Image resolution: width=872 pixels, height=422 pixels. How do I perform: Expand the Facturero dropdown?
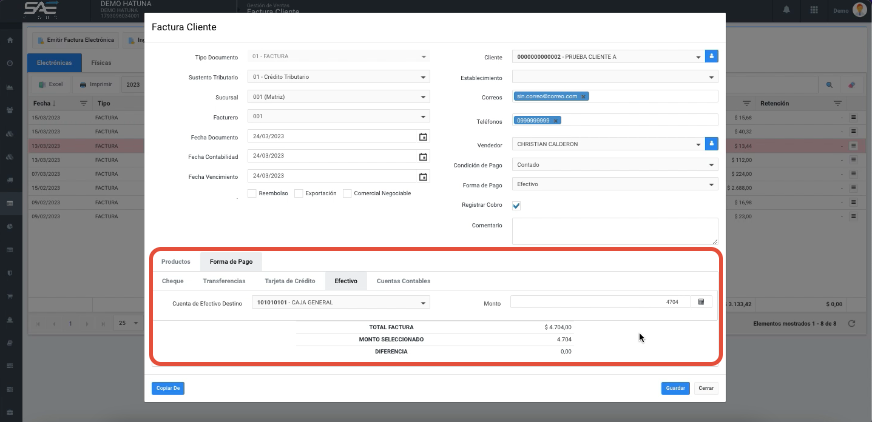[x=423, y=117]
